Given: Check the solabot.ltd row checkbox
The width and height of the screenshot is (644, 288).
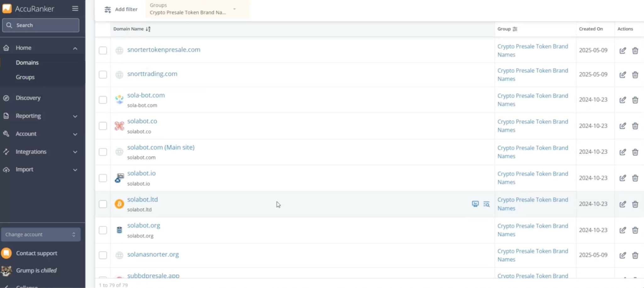Looking at the screenshot, I should pos(103,204).
